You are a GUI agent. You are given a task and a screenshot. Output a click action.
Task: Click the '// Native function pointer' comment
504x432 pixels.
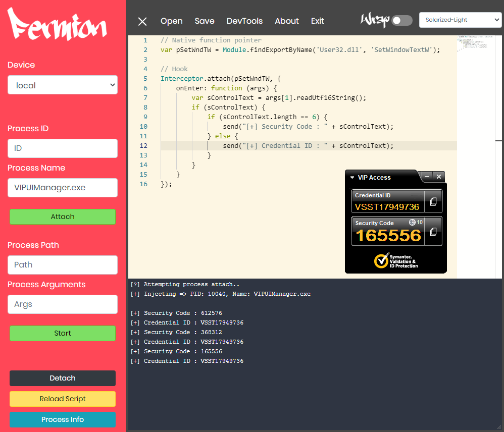(211, 40)
